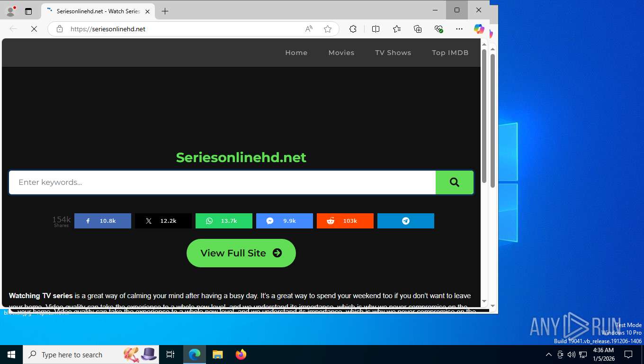Minimize the Edge browser window
Screen dimensions: 644x364
click(435, 10)
